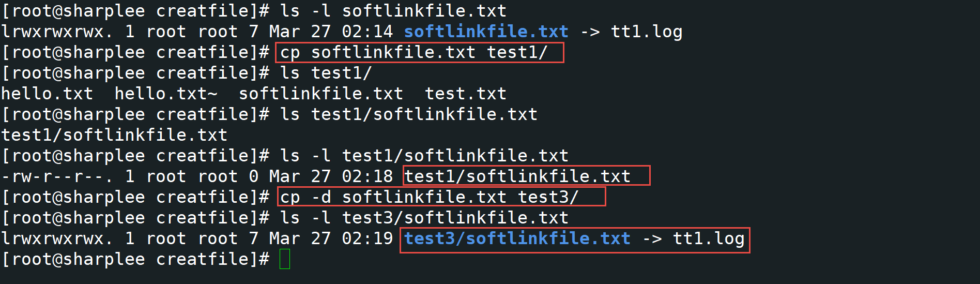Click softlinkfile.txt in the test1 listing

[x=320, y=94]
